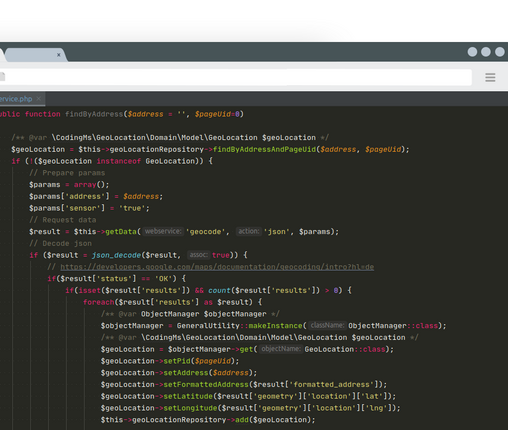The width and height of the screenshot is (508, 430).
Task: Click the setFormattedAddress method call
Action: coord(206,385)
